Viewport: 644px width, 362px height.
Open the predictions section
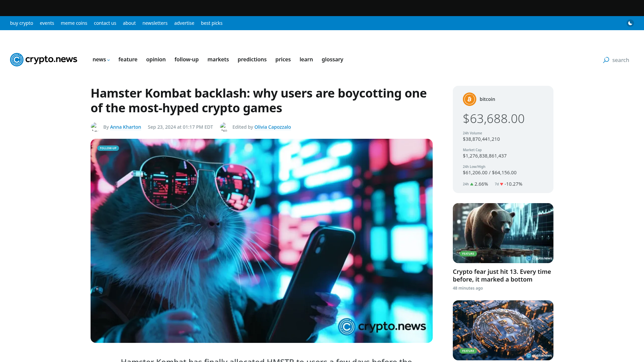pyautogui.click(x=252, y=59)
